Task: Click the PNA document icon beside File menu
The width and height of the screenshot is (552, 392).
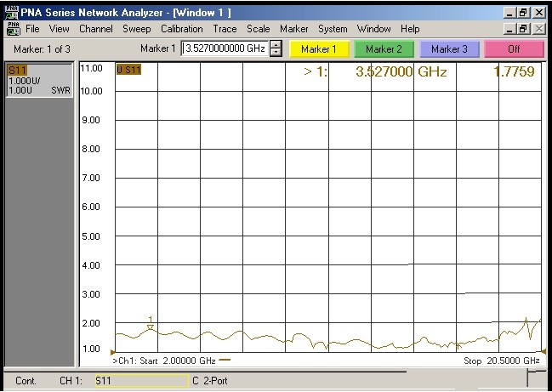Action: click(x=14, y=29)
